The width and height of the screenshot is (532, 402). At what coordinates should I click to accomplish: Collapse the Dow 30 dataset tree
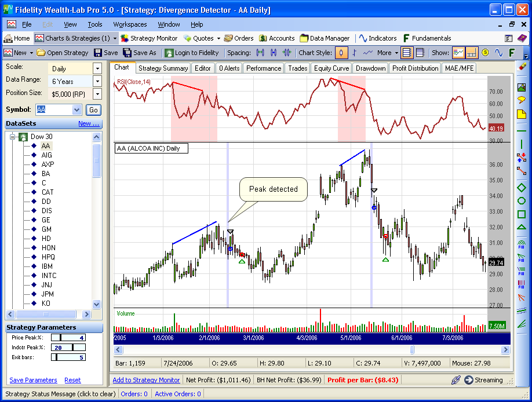[13, 136]
